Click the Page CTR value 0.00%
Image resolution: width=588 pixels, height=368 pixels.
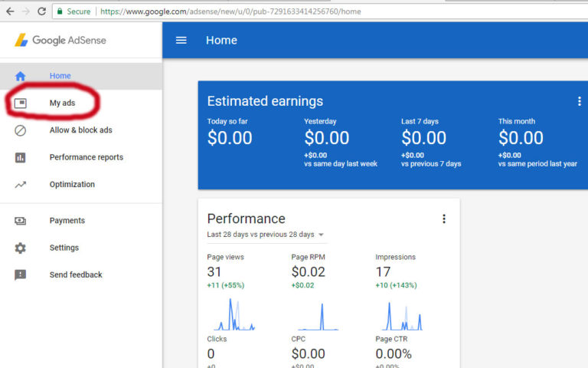[394, 353]
